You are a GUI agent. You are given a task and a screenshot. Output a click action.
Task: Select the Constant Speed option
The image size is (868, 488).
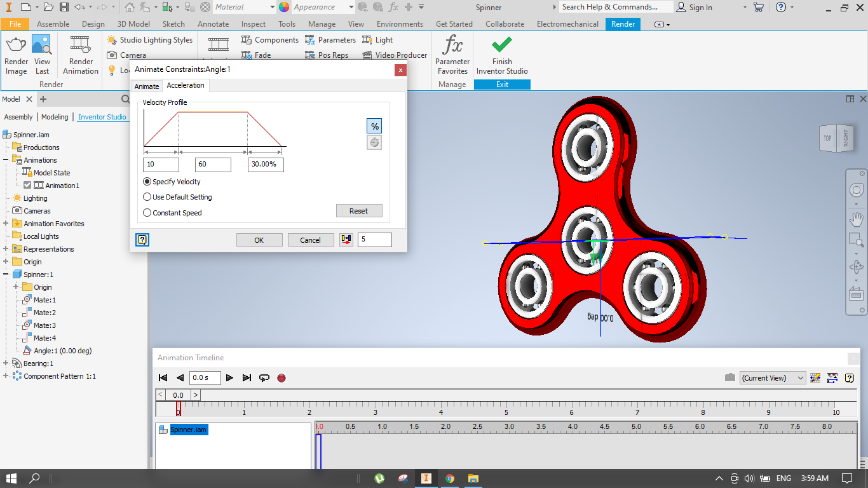pos(147,213)
